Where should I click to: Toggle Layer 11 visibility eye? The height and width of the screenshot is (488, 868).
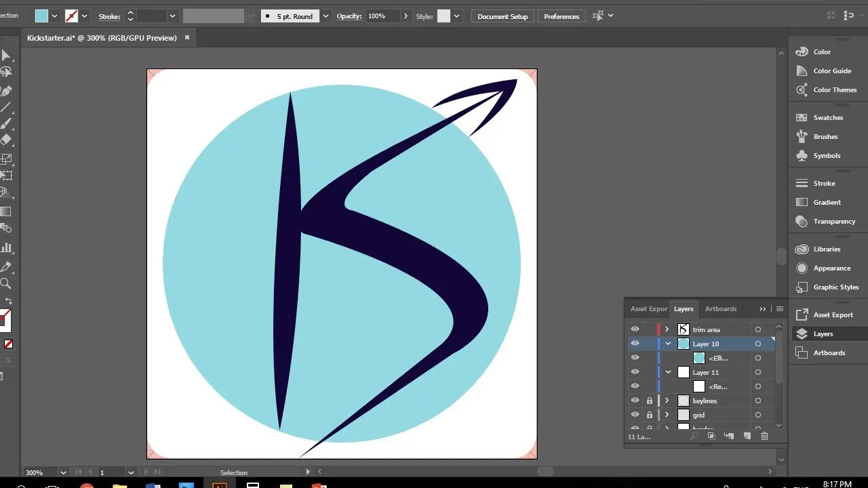pos(635,372)
